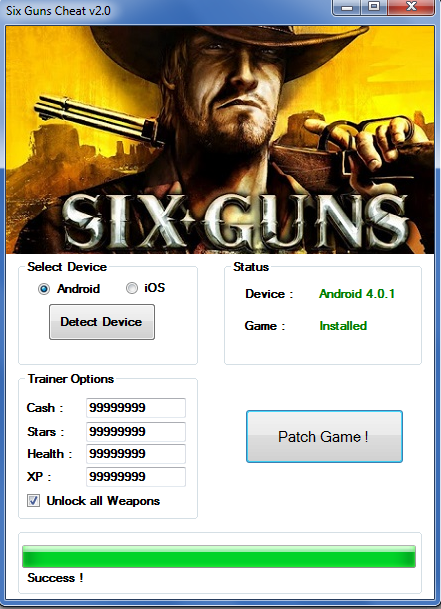
Task: Close the Six Guns Cheat window
Action: click(411, 7)
